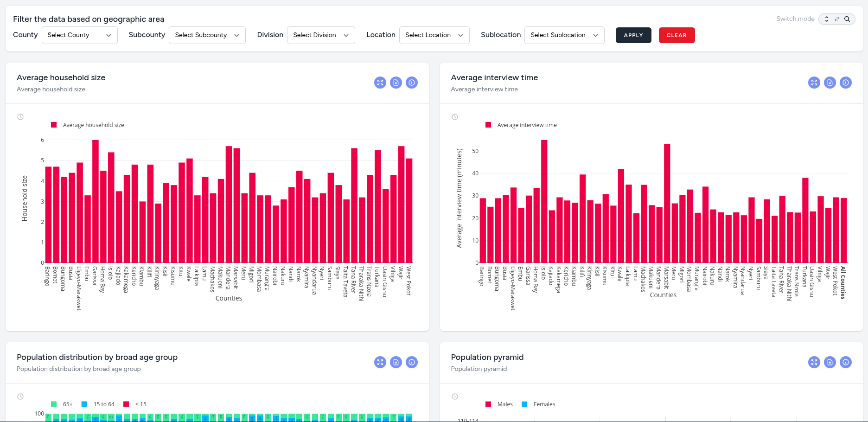The height and width of the screenshot is (422, 868).
Task: Open the Select Division dropdown
Action: (320, 35)
